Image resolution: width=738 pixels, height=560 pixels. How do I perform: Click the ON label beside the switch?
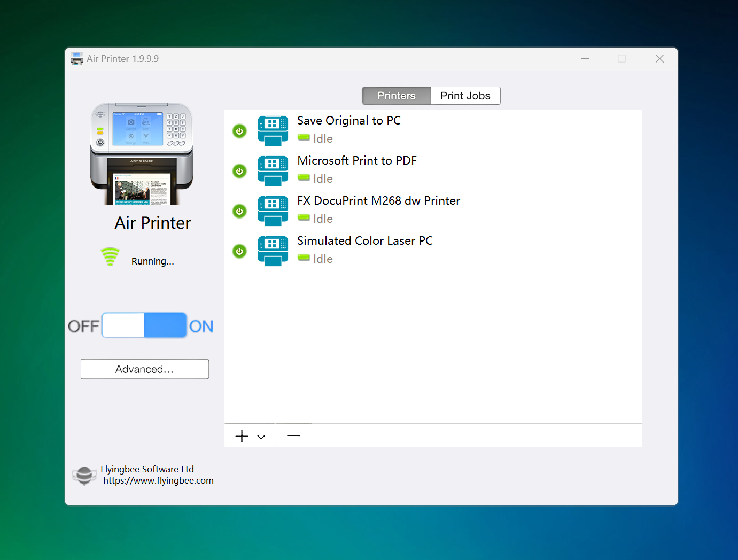201,326
